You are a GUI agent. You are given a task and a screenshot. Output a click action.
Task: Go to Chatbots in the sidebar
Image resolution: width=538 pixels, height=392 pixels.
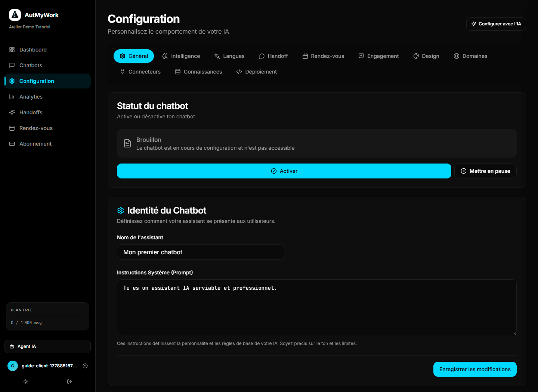(47, 65)
